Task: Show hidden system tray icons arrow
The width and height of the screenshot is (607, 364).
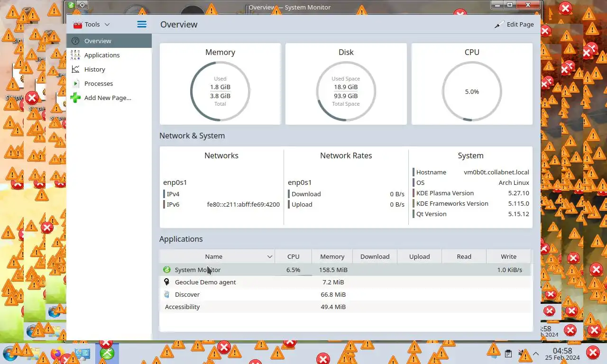Action: tap(536, 354)
